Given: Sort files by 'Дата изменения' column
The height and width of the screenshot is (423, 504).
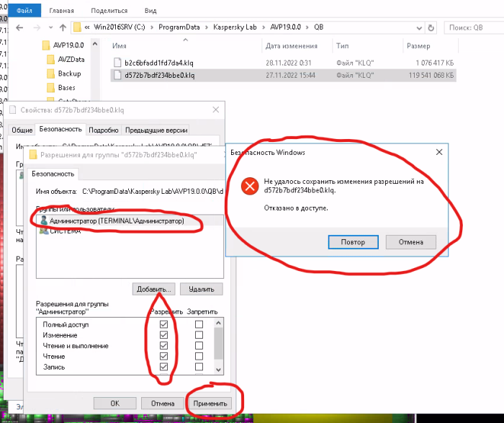Looking at the screenshot, I should pyautogui.click(x=292, y=46).
